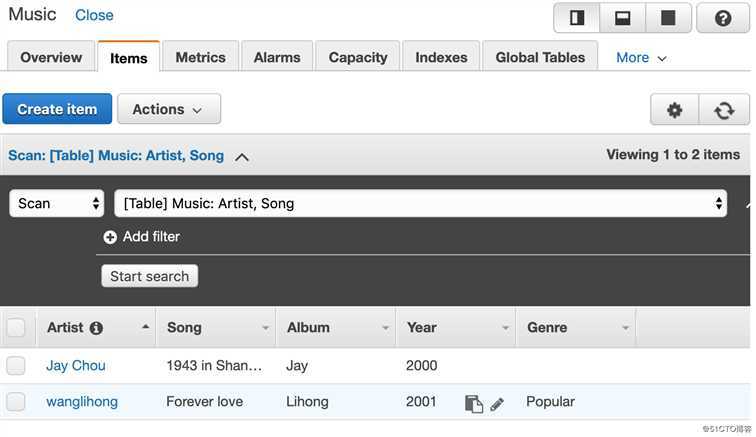This screenshot has height=437, width=756.
Task: Click the Add filter plus icon
Action: point(110,237)
